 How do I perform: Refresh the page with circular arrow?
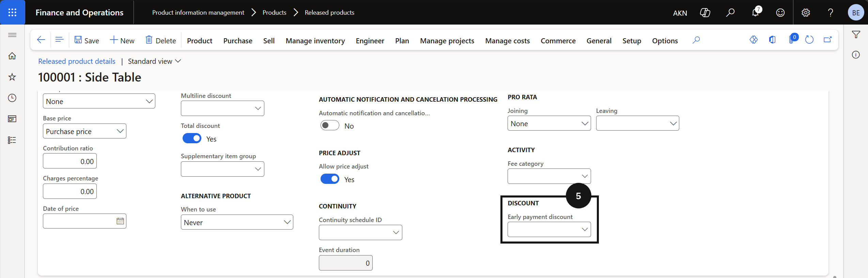(x=809, y=40)
